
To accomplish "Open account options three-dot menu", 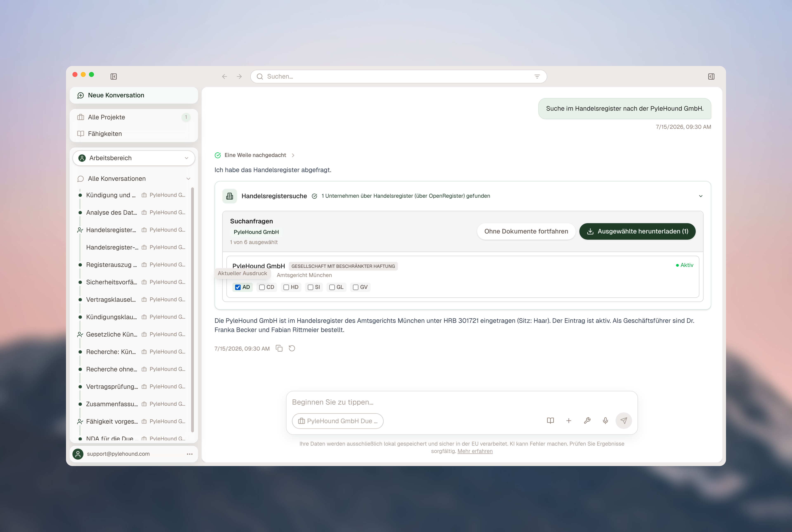I will (190, 454).
